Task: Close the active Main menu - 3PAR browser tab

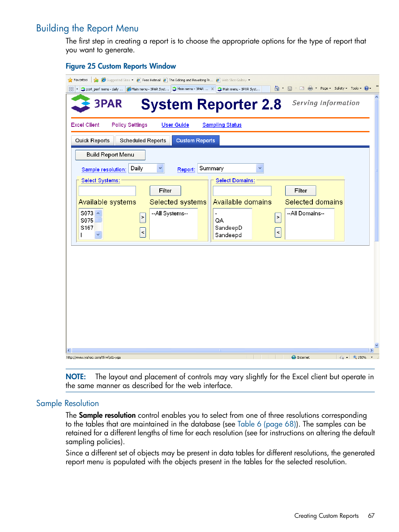Action: [x=212, y=89]
